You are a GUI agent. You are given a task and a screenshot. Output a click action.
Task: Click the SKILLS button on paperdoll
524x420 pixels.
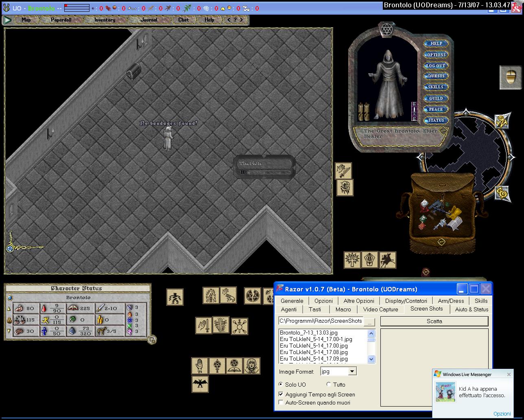tap(436, 87)
